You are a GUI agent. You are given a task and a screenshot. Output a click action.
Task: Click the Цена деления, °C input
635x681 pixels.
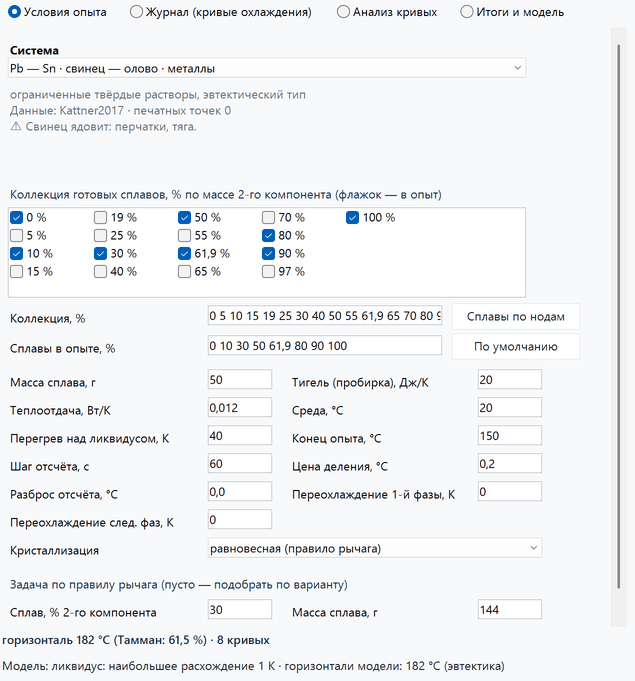click(509, 464)
